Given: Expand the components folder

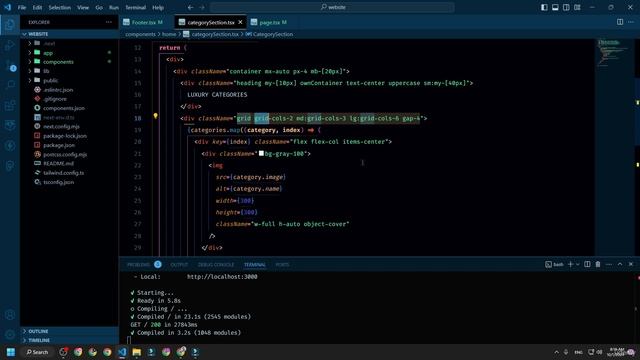Looking at the screenshot, I should point(69,62).
